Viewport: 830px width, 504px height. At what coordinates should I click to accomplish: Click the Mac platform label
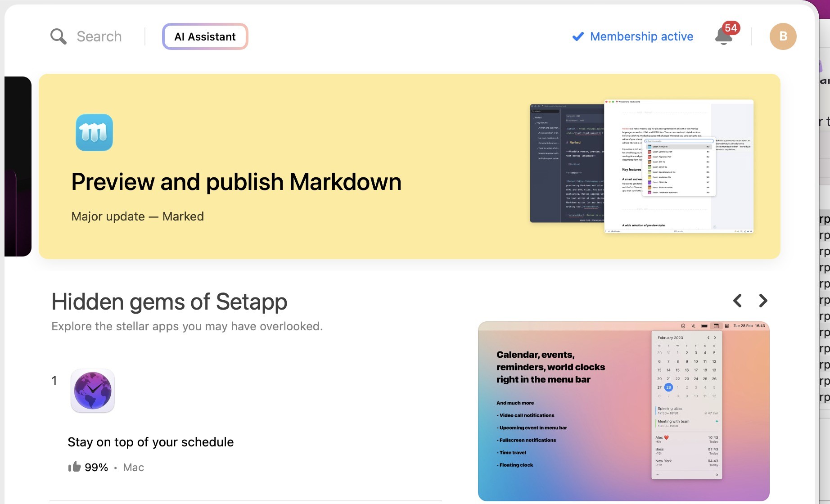(x=134, y=468)
